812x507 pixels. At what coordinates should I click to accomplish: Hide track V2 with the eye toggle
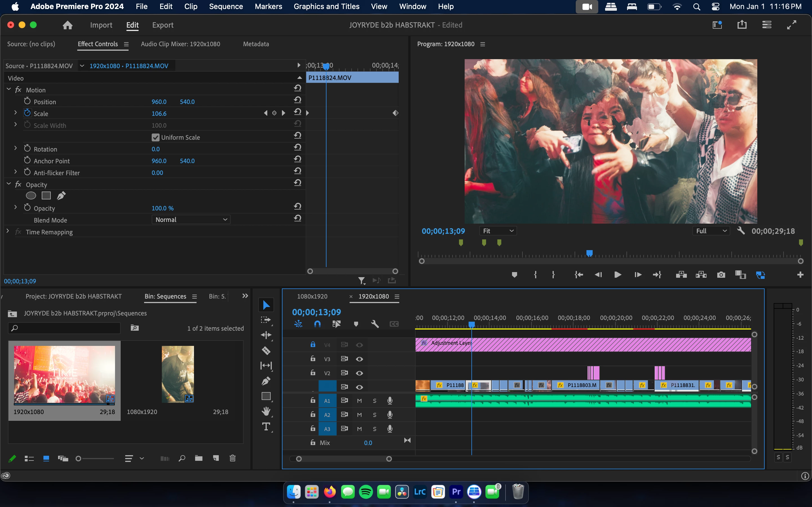(359, 373)
